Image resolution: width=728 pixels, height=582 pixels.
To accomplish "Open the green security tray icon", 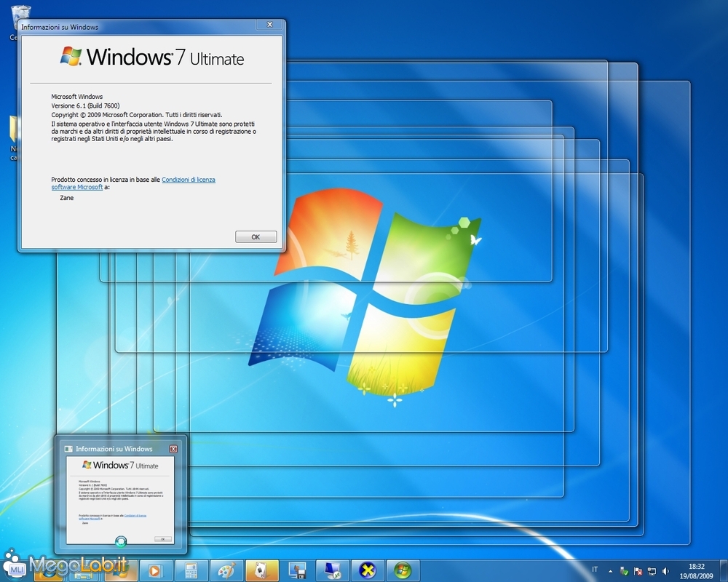I will click(624, 571).
